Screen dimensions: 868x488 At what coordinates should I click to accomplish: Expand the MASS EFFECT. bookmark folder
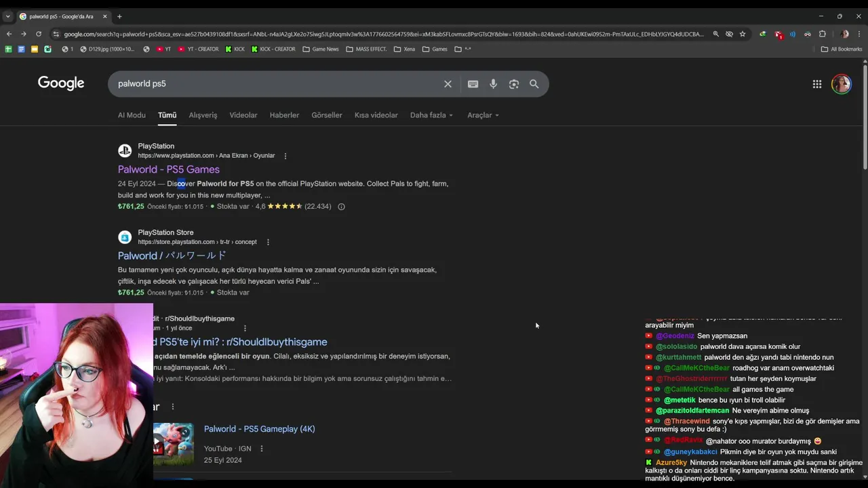[366, 49]
